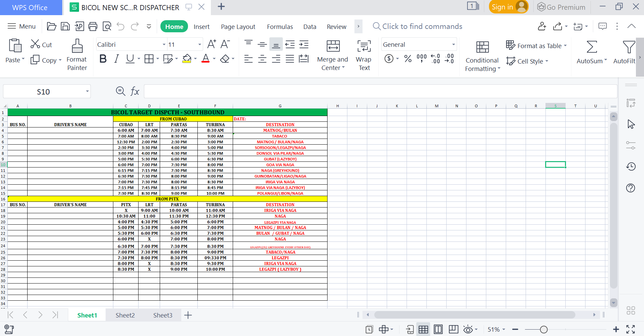
Task: Add a new sheet with the plus button
Action: (x=188, y=315)
